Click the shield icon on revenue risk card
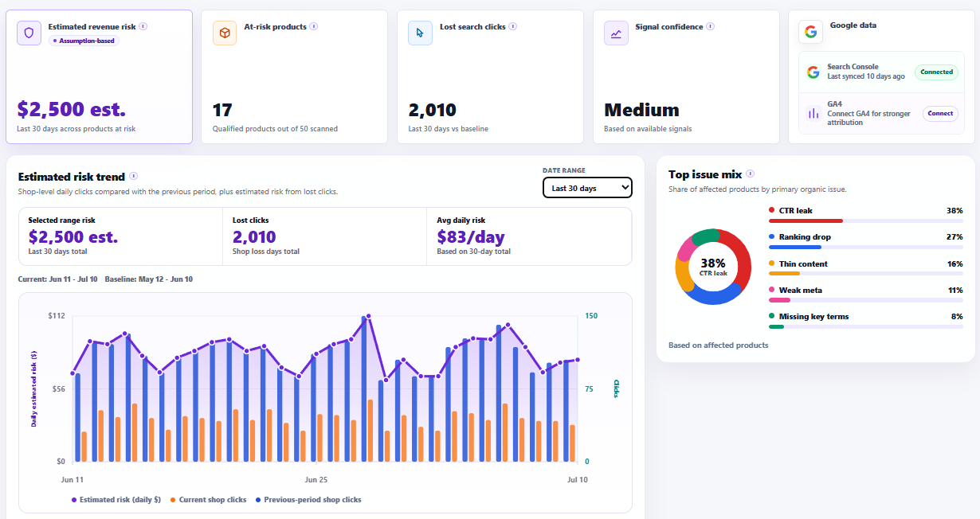Image resolution: width=980 pixels, height=519 pixels. 29,33
